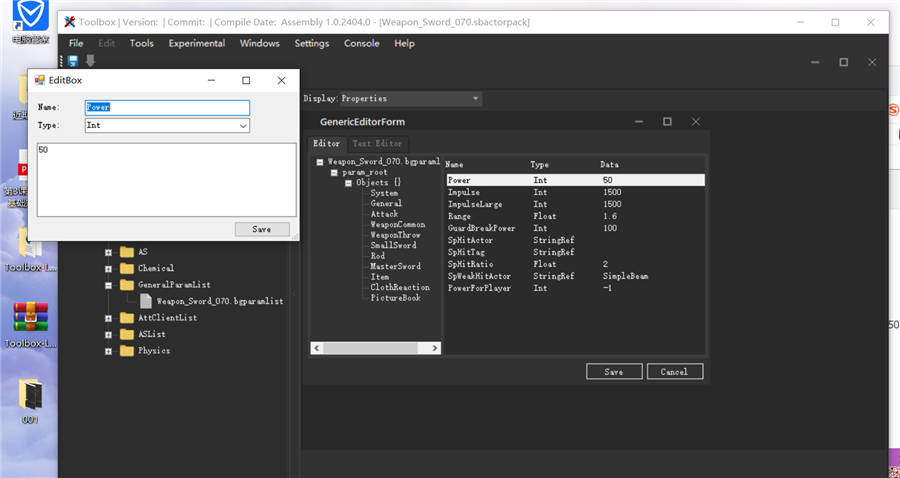Click the Physics folder icon
The width and height of the screenshot is (900, 478).
point(126,351)
